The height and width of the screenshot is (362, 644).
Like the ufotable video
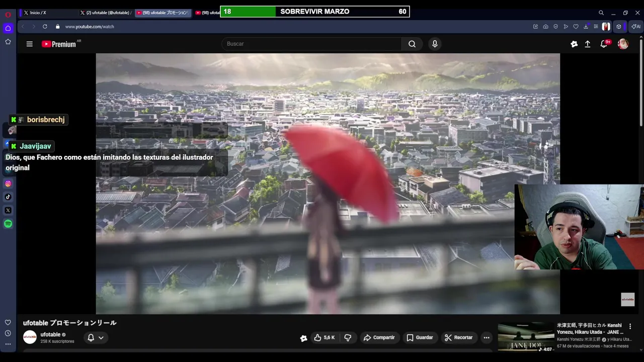click(x=324, y=337)
